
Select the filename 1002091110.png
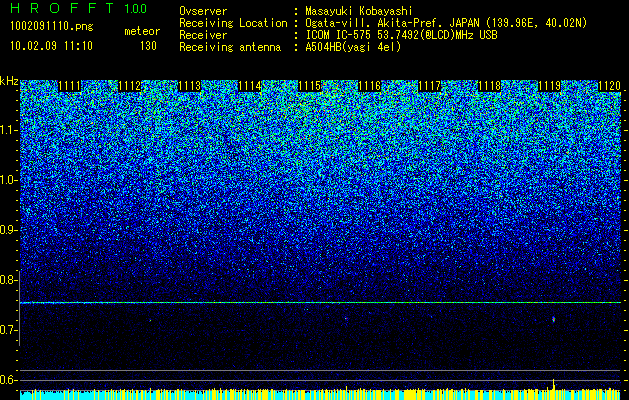(52, 27)
